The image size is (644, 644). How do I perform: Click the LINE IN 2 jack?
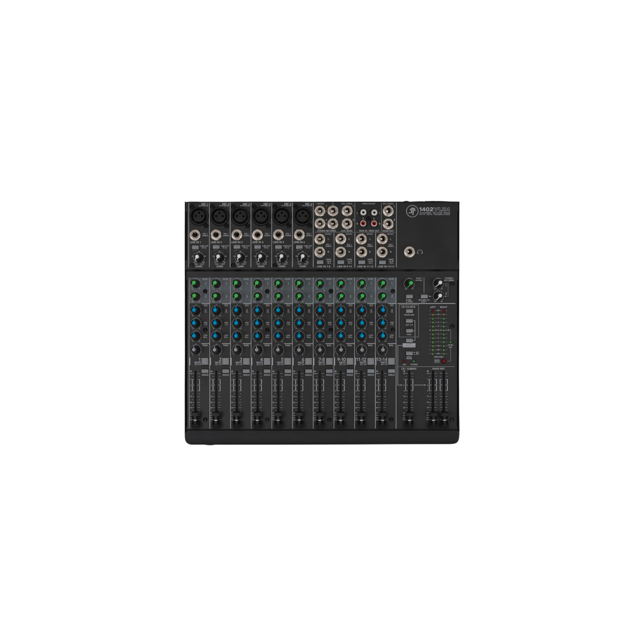tap(216, 235)
